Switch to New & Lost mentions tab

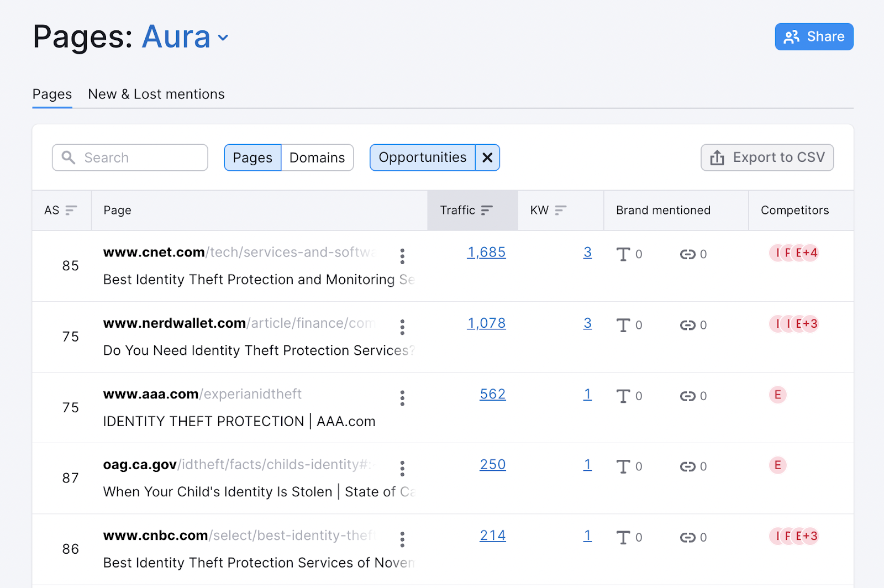[156, 95]
